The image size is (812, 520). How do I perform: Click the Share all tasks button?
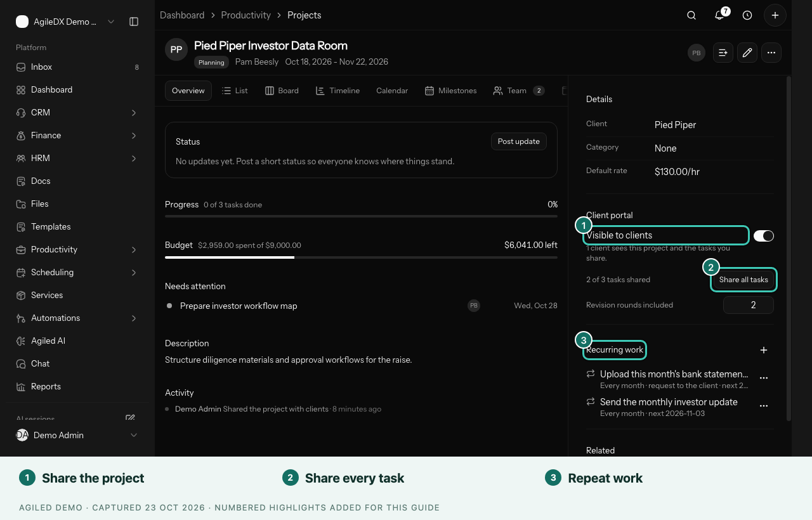tap(743, 280)
